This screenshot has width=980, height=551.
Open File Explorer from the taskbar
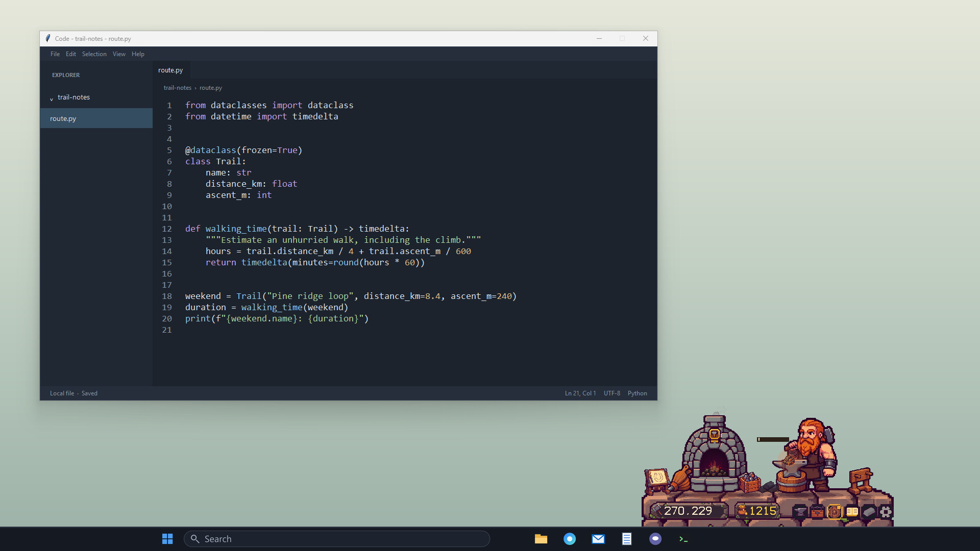click(x=541, y=539)
